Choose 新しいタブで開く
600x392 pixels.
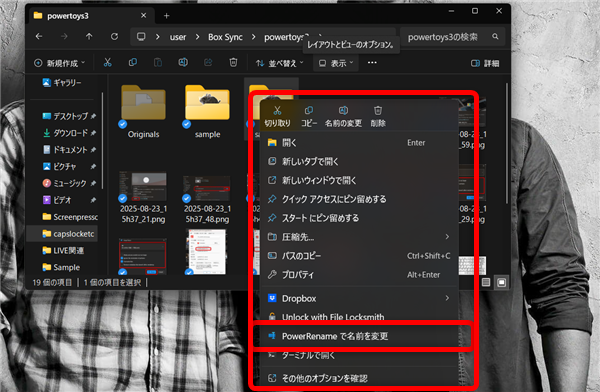[x=359, y=162]
